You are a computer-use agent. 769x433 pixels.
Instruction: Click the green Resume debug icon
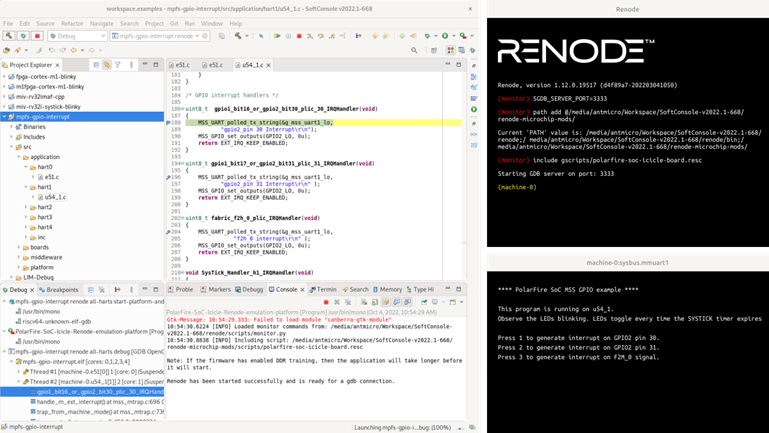click(x=277, y=36)
